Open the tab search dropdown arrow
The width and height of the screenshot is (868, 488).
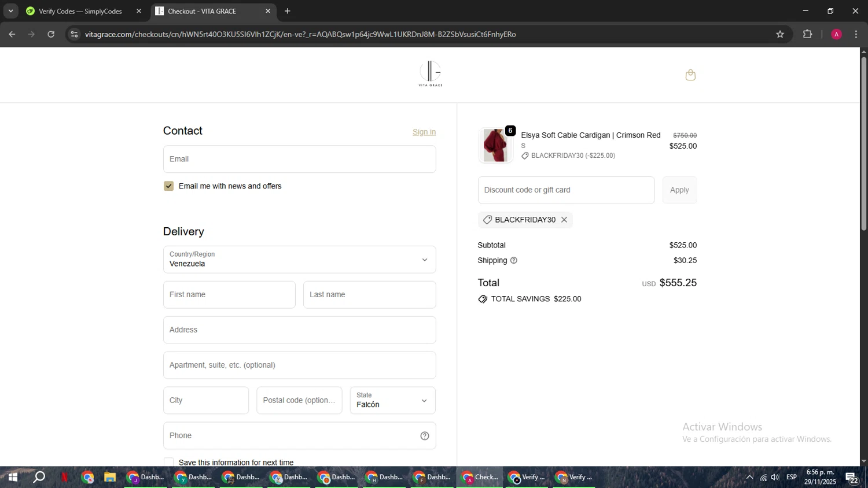click(10, 11)
